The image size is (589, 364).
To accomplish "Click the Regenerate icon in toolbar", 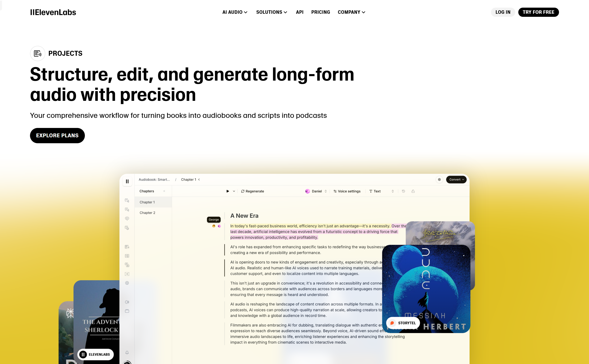I will (242, 191).
